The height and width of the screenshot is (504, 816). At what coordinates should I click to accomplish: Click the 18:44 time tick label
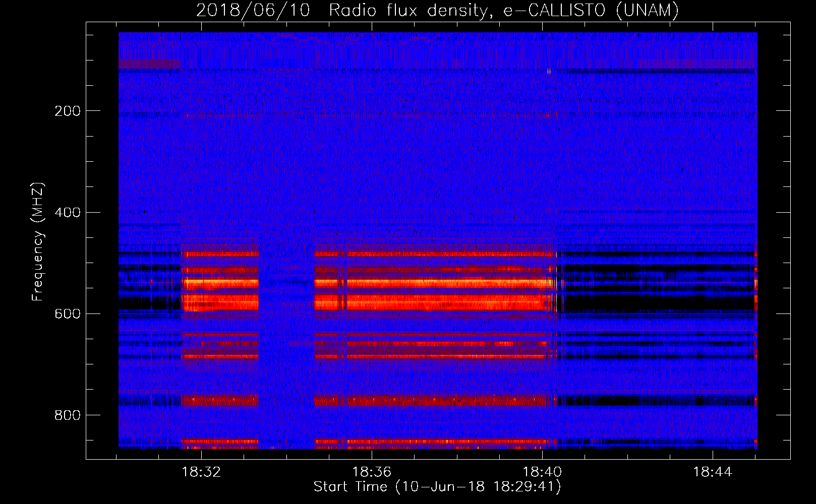713,472
